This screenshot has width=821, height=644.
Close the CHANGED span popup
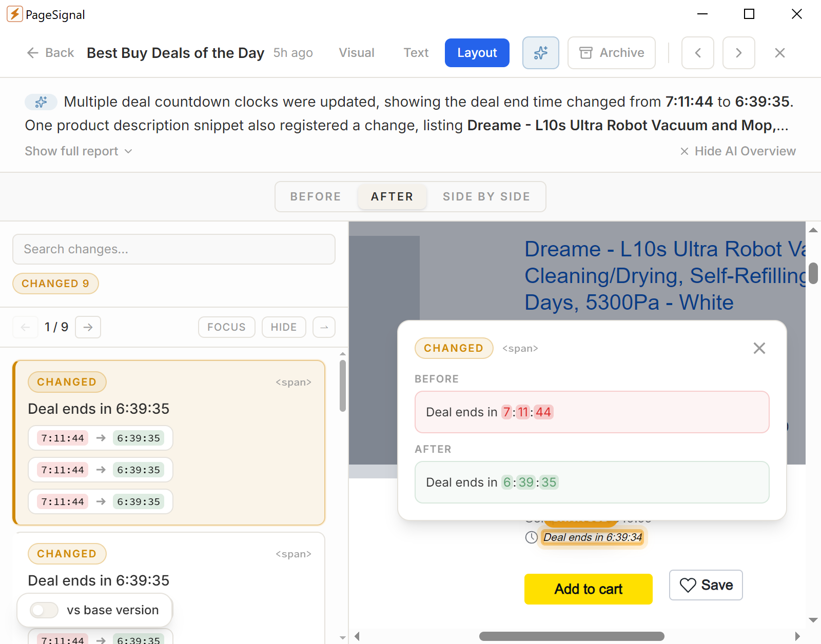point(759,348)
